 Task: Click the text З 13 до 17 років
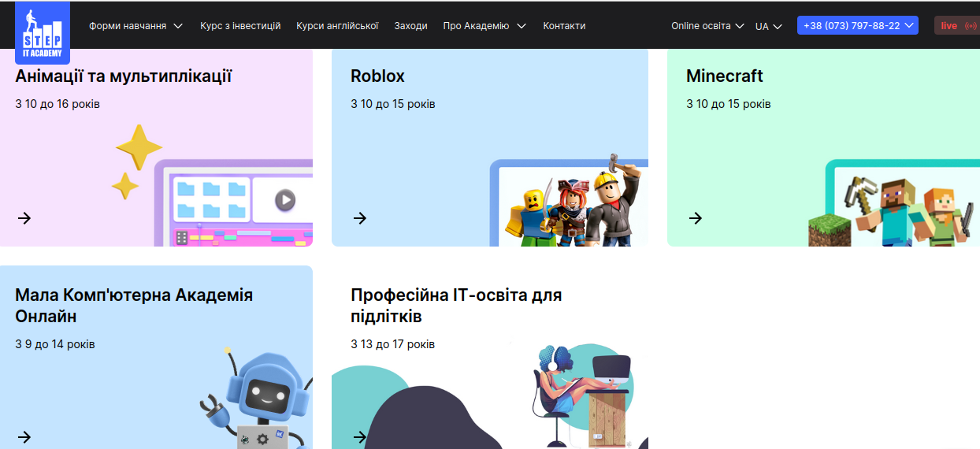pyautogui.click(x=393, y=344)
